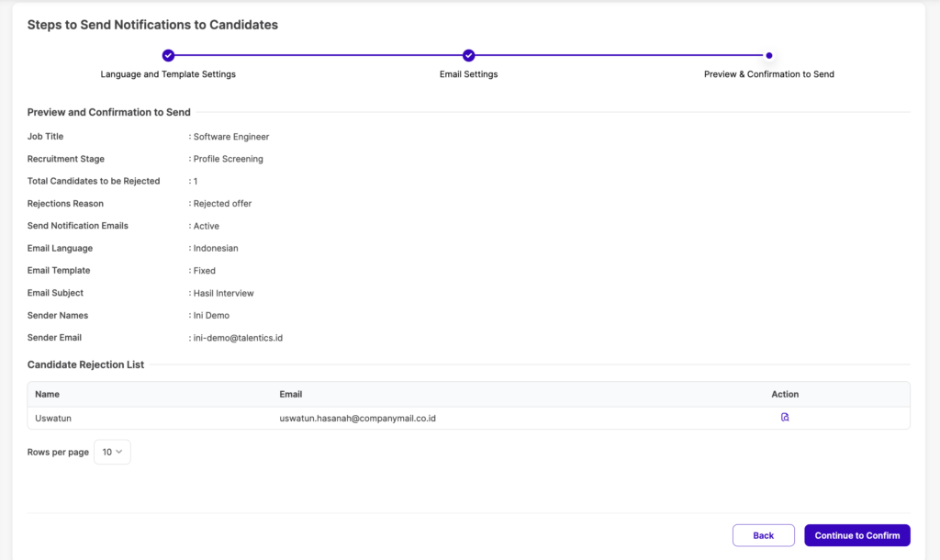The height and width of the screenshot is (560, 940).
Task: Click the Action column header
Action: click(785, 394)
